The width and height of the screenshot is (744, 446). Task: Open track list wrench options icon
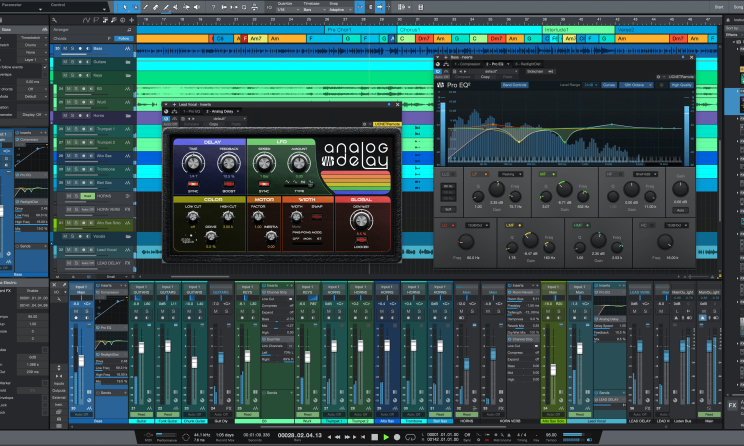point(55,20)
